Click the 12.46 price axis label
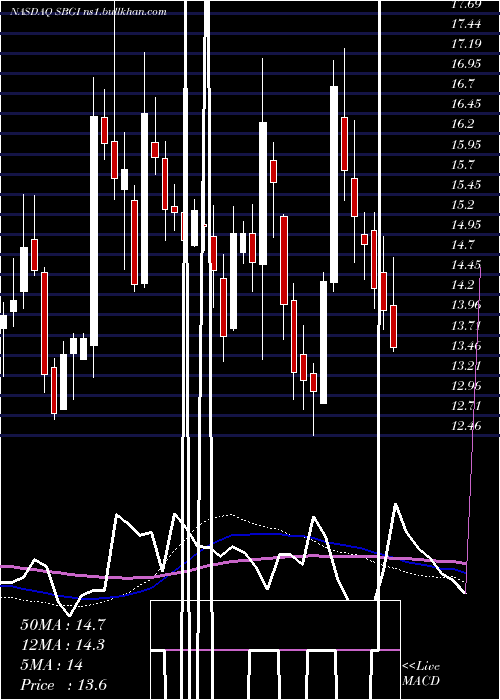Viewport: 500px width, 700px height. point(466,426)
